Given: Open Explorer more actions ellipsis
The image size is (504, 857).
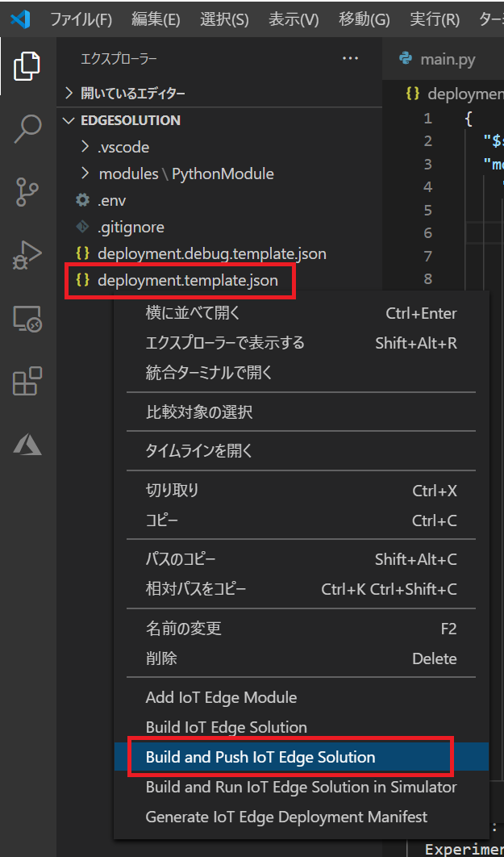Looking at the screenshot, I should (x=350, y=59).
